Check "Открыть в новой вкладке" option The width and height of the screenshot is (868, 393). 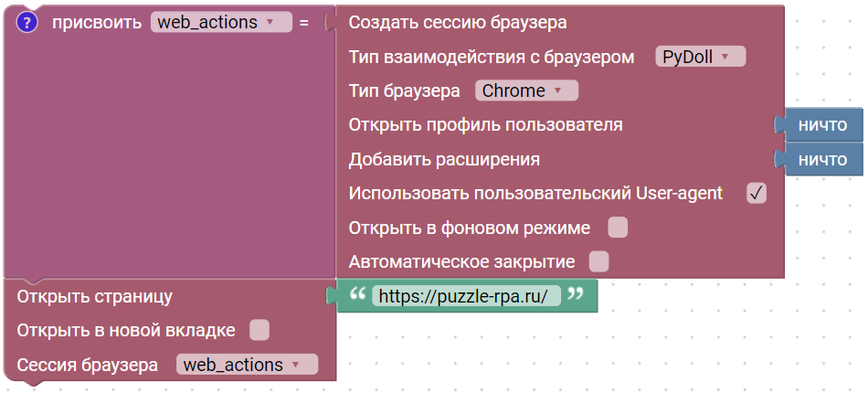pyautogui.click(x=259, y=330)
